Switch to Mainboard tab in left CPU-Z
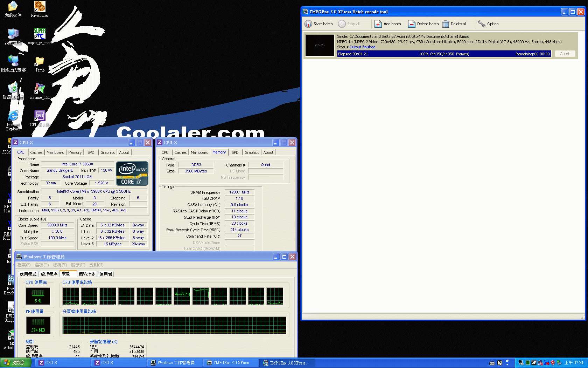This screenshot has height=368, width=588. [x=55, y=152]
